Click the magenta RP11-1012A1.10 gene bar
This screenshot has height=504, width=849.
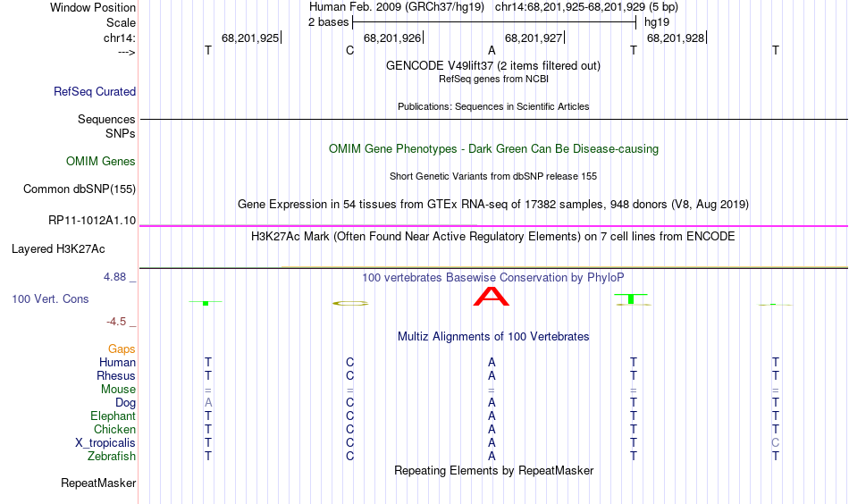click(493, 226)
